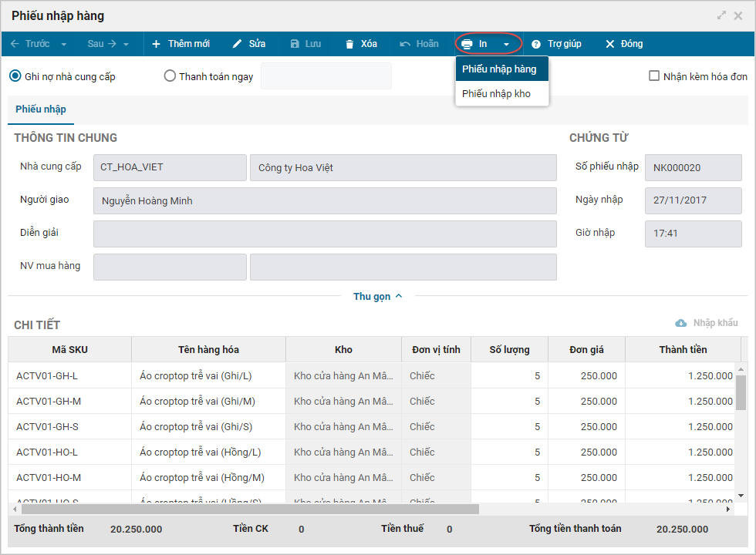This screenshot has height=555, width=756.
Task: Click the vertical scrollbar thumb
Action: tap(741, 392)
